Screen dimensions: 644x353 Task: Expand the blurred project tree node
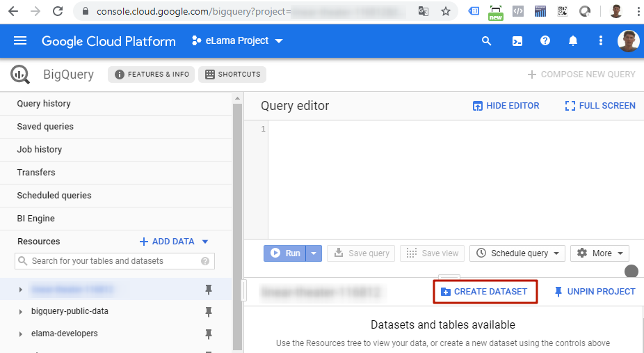21,290
